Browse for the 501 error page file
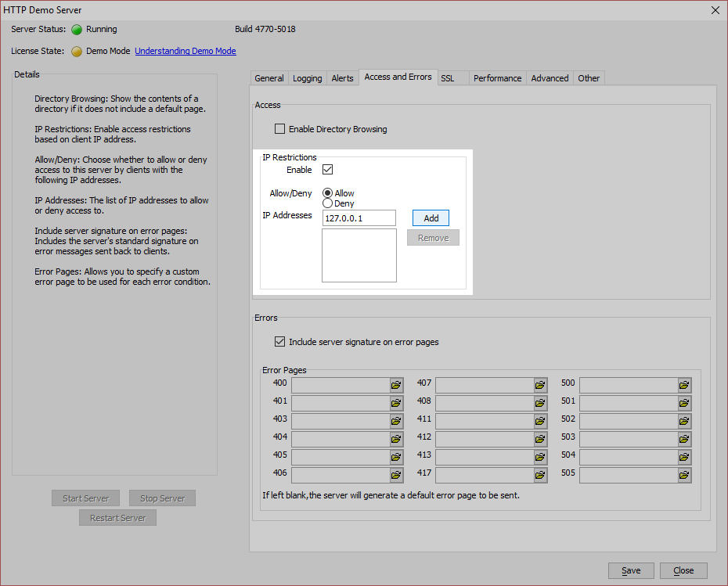The width and height of the screenshot is (728, 586). click(x=684, y=403)
